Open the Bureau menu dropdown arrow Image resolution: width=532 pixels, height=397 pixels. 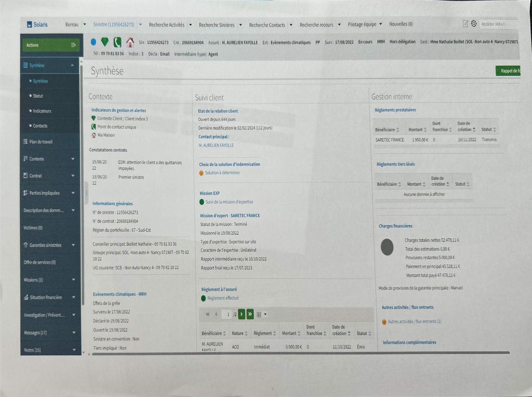click(85, 24)
